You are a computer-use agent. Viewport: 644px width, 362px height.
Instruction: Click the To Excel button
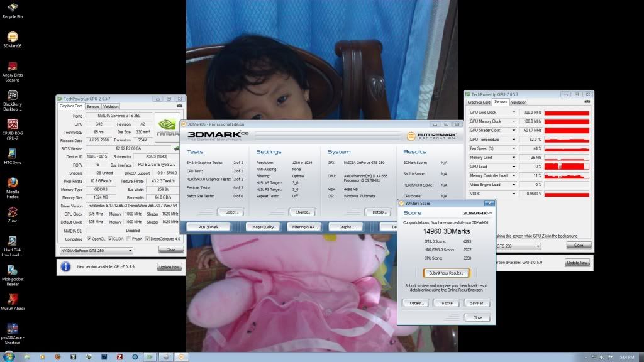[x=447, y=303]
